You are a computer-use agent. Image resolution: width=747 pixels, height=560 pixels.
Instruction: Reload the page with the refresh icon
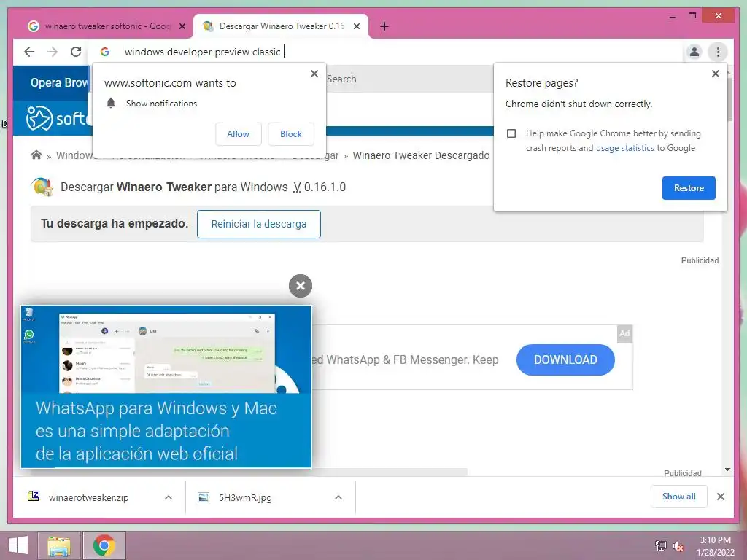tap(76, 52)
